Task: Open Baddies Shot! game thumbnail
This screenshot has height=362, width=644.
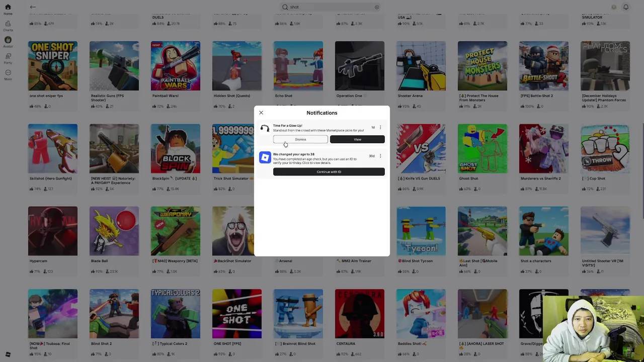Action: coord(421,314)
